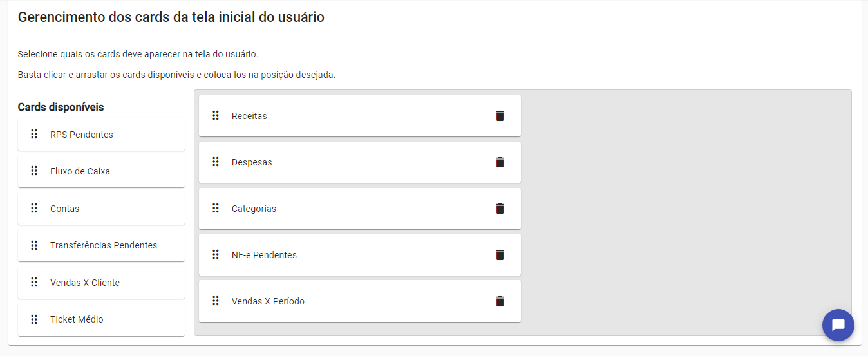This screenshot has width=868, height=356.
Task: Click the Fluxo de Caixa card label
Action: tap(80, 171)
